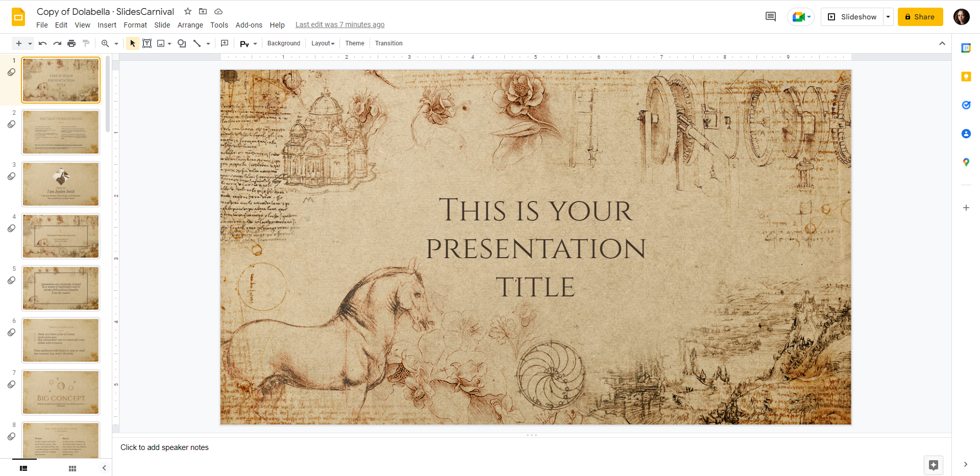Open the Layout dropdown
Screen dimensions: 980x476
click(x=323, y=43)
